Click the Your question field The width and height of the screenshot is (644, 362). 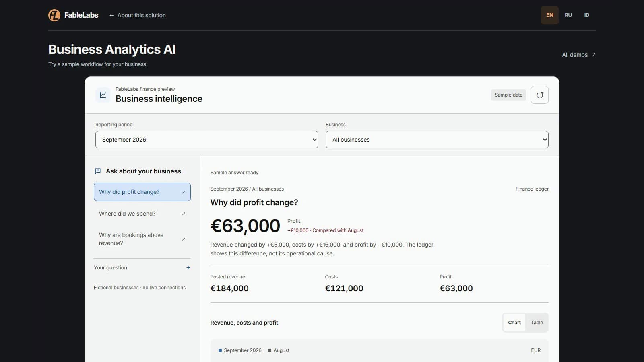[142, 268]
